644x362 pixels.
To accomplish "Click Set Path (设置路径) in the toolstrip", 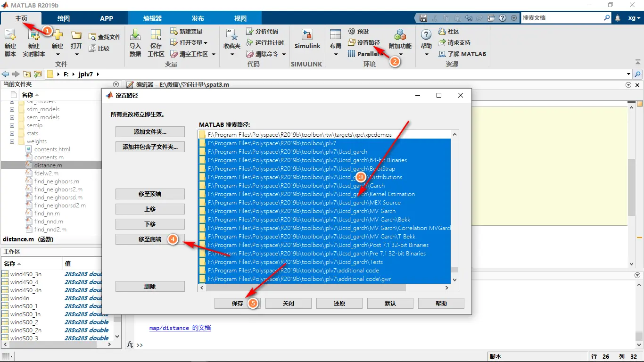I will pos(364,42).
